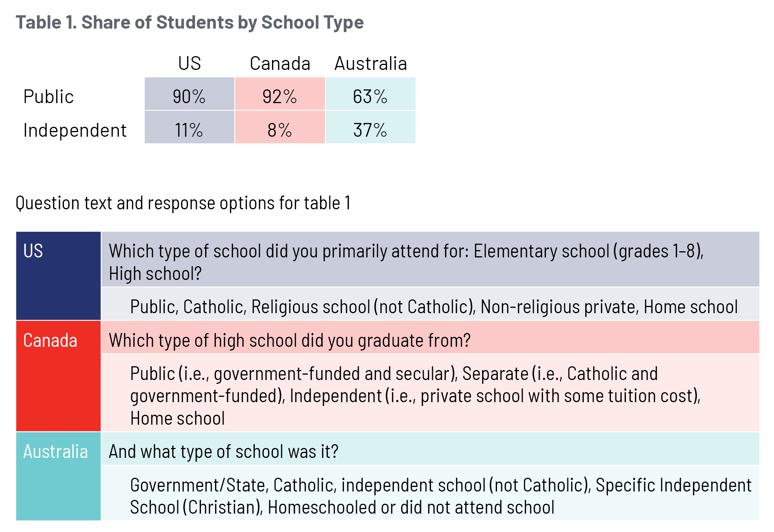
Task: Select the Australia Independent 37% cell
Action: tap(370, 129)
